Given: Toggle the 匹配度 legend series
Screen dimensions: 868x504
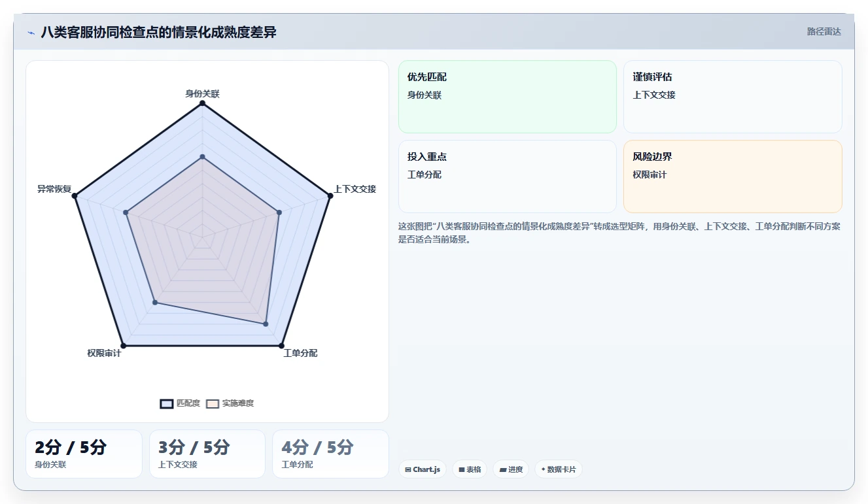Looking at the screenshot, I should pyautogui.click(x=180, y=403).
